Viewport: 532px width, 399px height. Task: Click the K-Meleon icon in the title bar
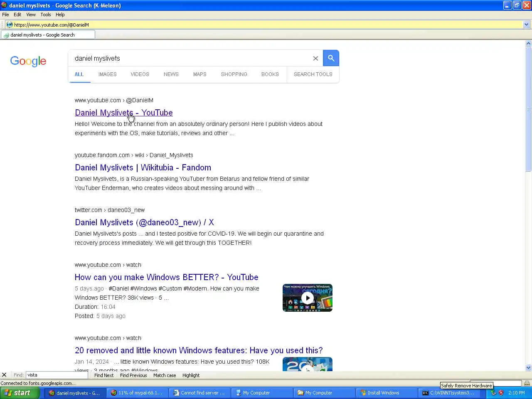coord(4,5)
